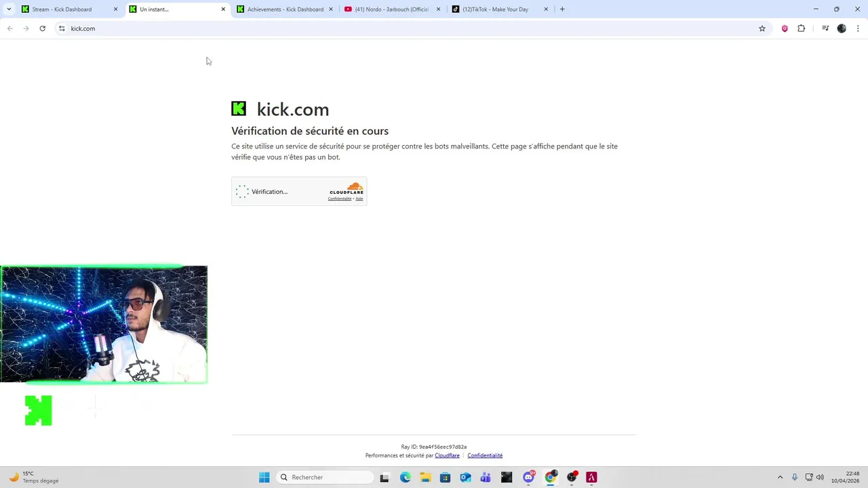
Task: Select the Ray ID text
Action: point(434,447)
